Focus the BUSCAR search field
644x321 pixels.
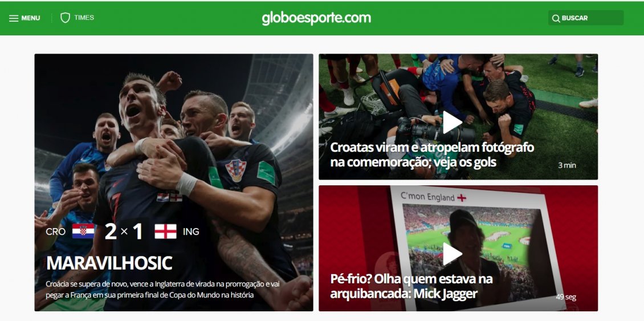586,18
